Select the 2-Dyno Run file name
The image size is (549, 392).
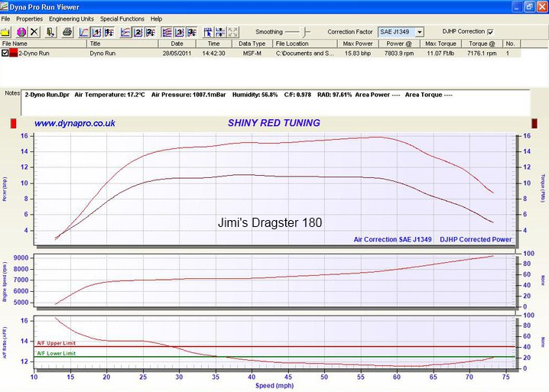[34, 53]
